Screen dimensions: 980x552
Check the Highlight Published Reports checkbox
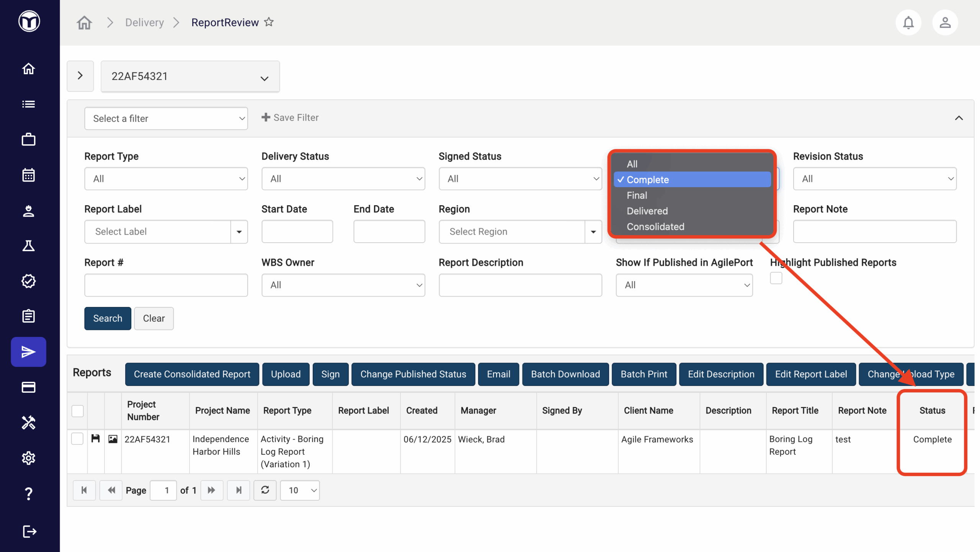(x=776, y=278)
